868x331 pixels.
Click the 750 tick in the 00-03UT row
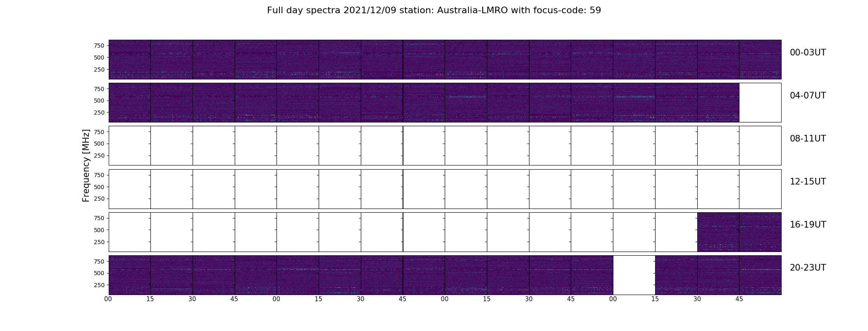click(x=99, y=46)
